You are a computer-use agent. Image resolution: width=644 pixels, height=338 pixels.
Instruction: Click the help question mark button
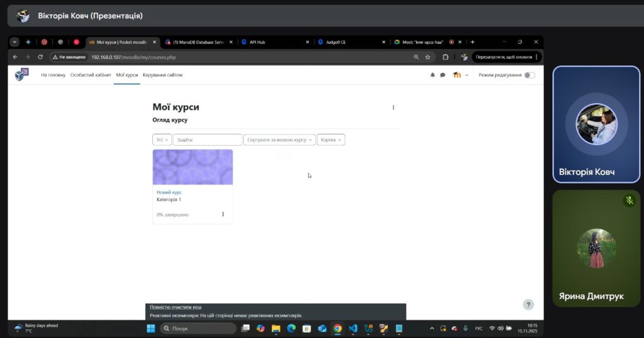pyautogui.click(x=528, y=305)
